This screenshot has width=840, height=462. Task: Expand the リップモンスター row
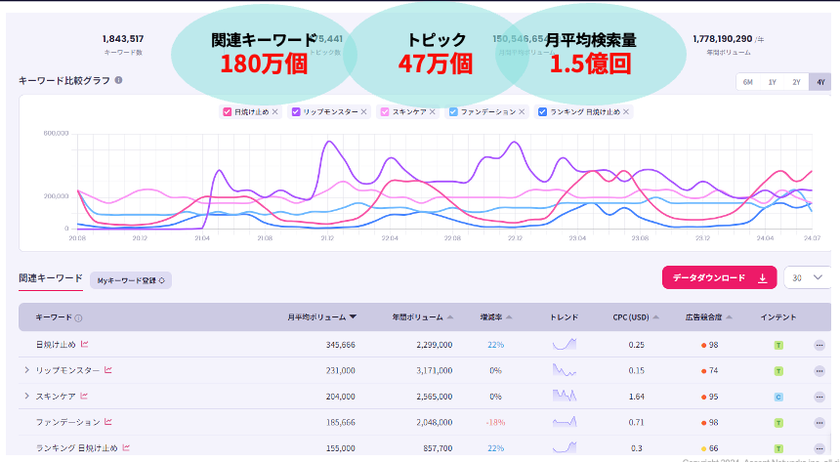26,370
